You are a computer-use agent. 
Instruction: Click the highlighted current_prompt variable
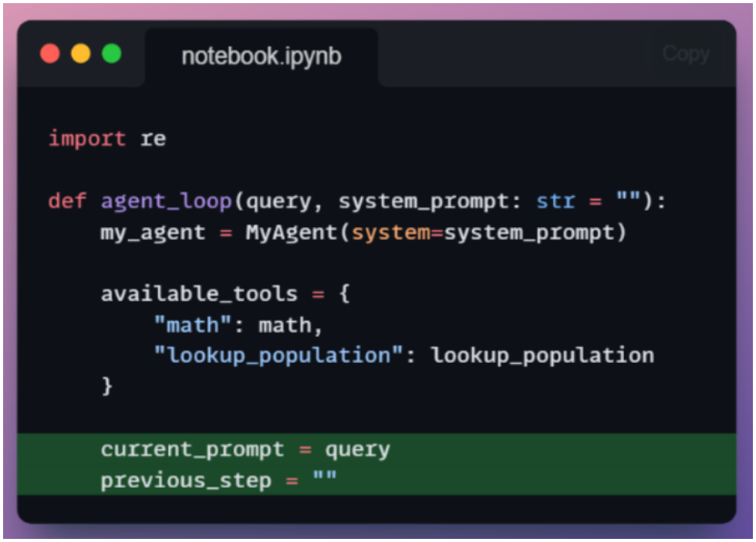(192, 450)
